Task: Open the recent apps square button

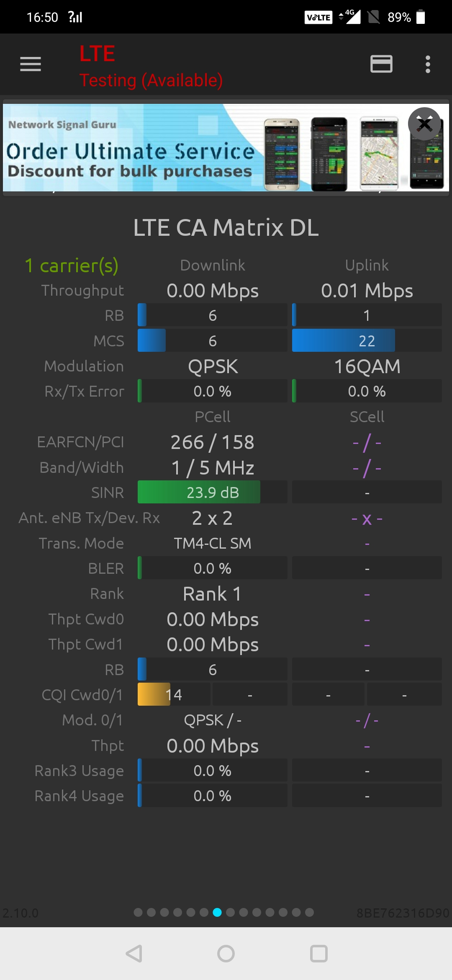Action: [x=318, y=954]
